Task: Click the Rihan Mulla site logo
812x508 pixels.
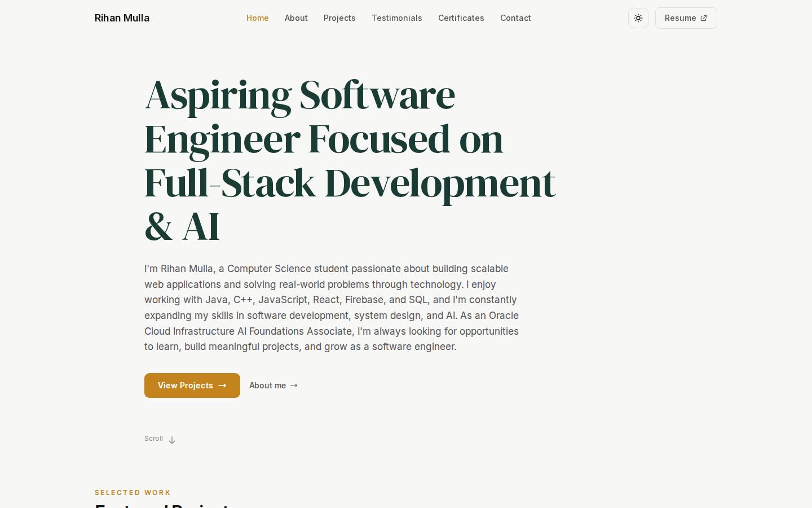Action: (122, 18)
